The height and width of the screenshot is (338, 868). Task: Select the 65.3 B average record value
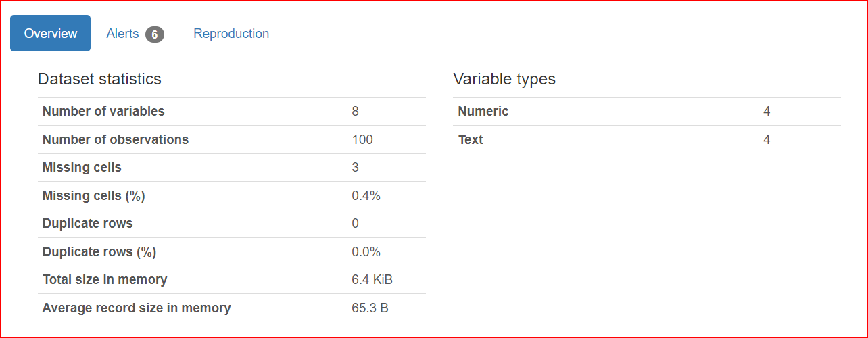pyautogui.click(x=370, y=308)
